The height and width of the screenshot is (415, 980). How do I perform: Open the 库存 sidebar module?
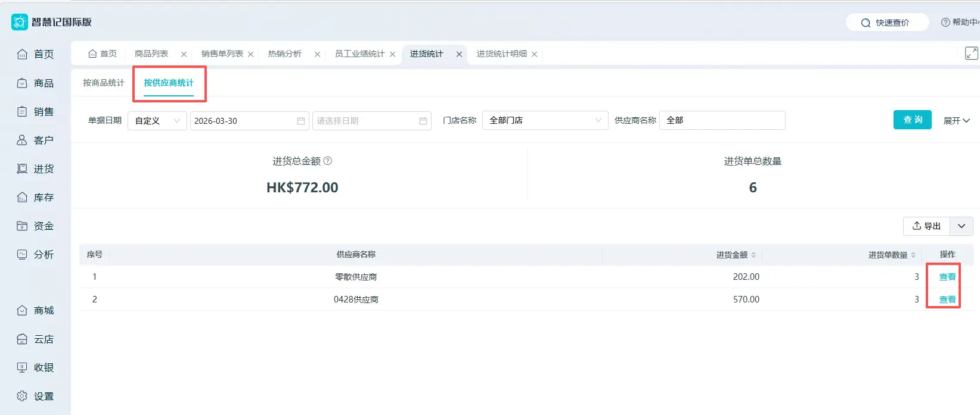pos(35,197)
